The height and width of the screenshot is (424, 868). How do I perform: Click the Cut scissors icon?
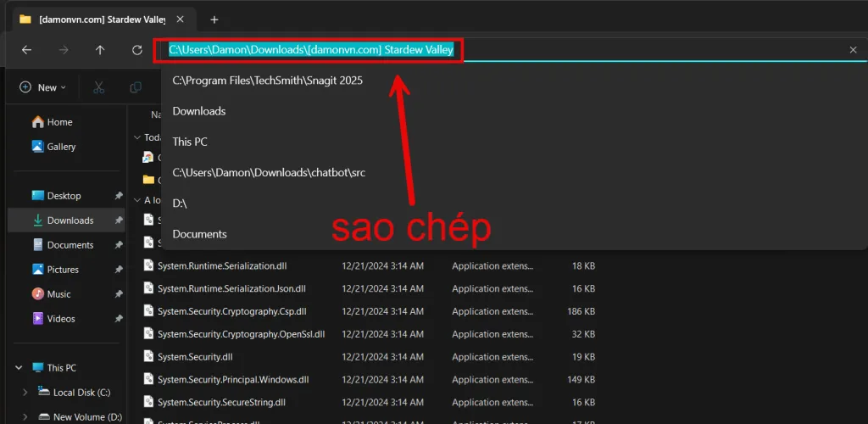pos(98,87)
